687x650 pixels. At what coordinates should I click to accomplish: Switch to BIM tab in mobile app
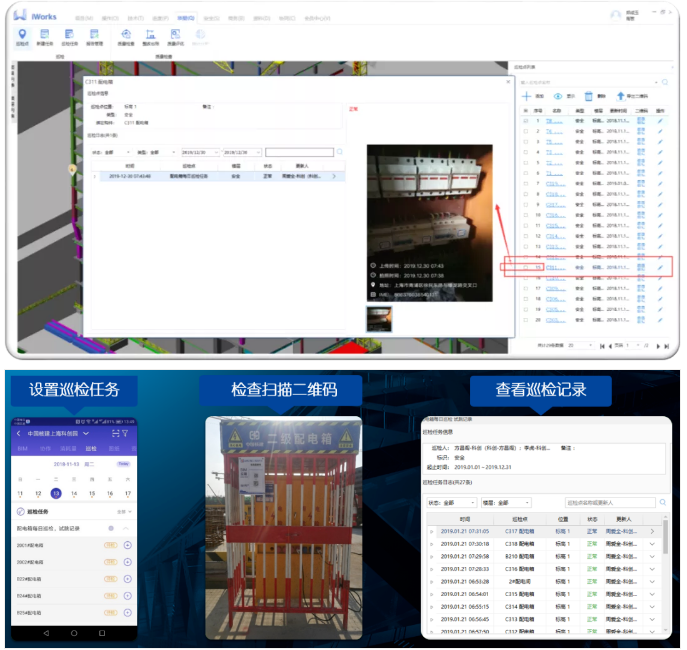(x=22, y=449)
